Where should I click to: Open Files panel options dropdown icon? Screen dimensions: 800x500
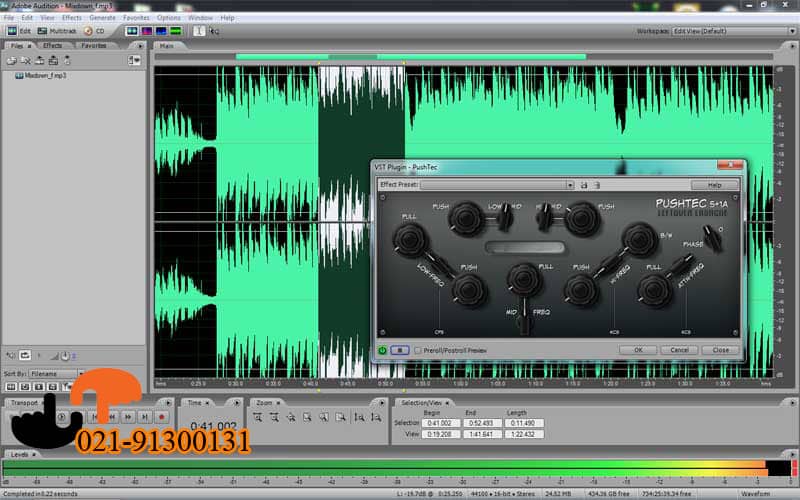134,61
